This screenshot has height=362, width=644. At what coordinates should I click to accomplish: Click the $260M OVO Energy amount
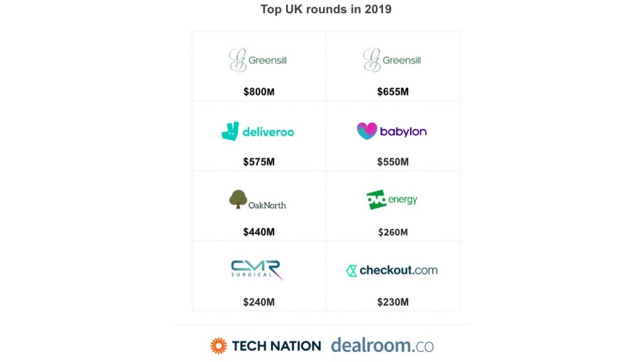[x=393, y=232]
